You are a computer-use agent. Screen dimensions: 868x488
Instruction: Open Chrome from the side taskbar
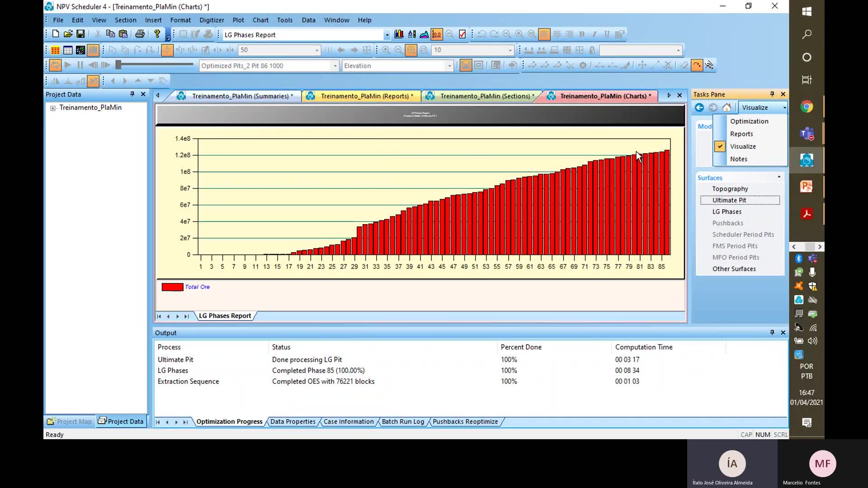[x=807, y=107]
